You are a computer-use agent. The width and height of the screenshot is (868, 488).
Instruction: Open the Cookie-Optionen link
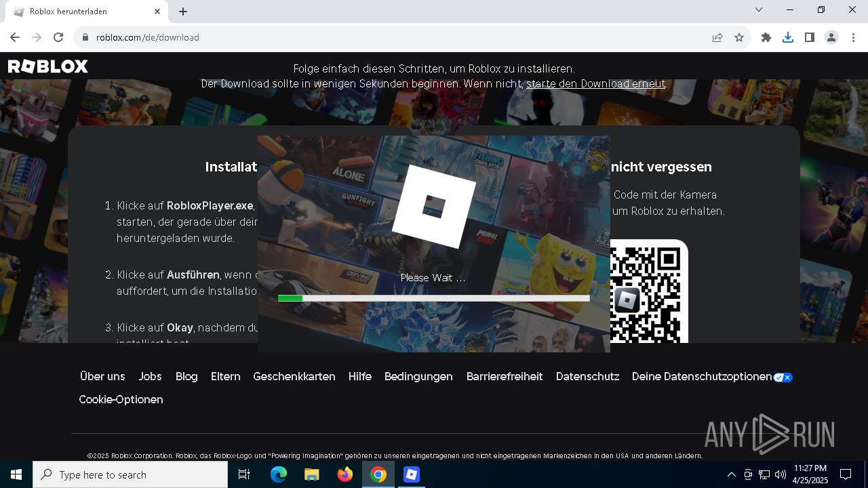[x=121, y=399]
